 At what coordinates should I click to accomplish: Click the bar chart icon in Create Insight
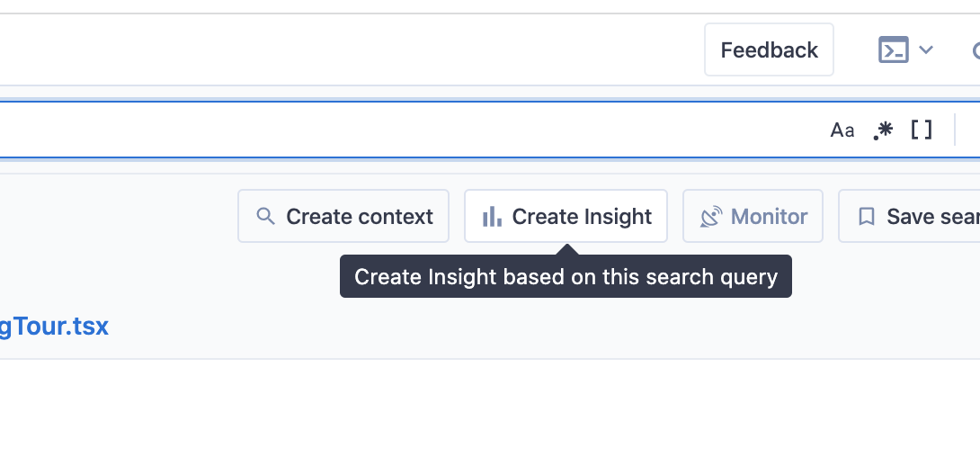coord(492,217)
